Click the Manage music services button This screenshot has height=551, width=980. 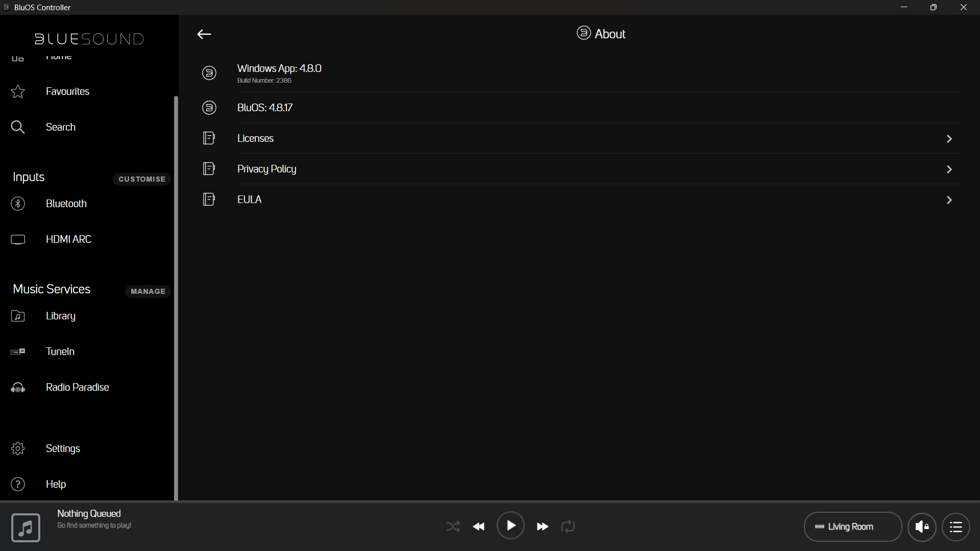(x=148, y=291)
